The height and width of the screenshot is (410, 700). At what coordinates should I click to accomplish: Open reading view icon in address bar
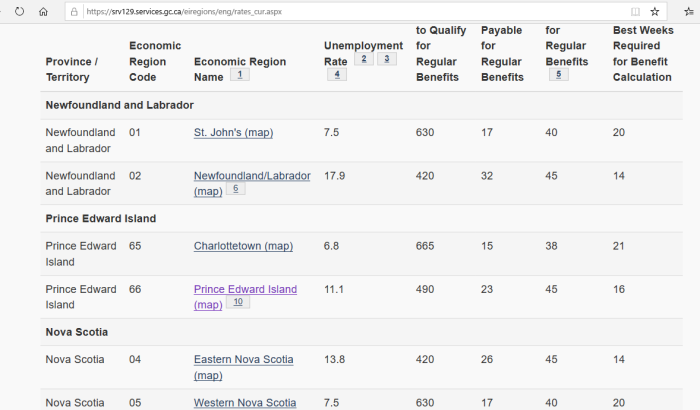pyautogui.click(x=635, y=12)
